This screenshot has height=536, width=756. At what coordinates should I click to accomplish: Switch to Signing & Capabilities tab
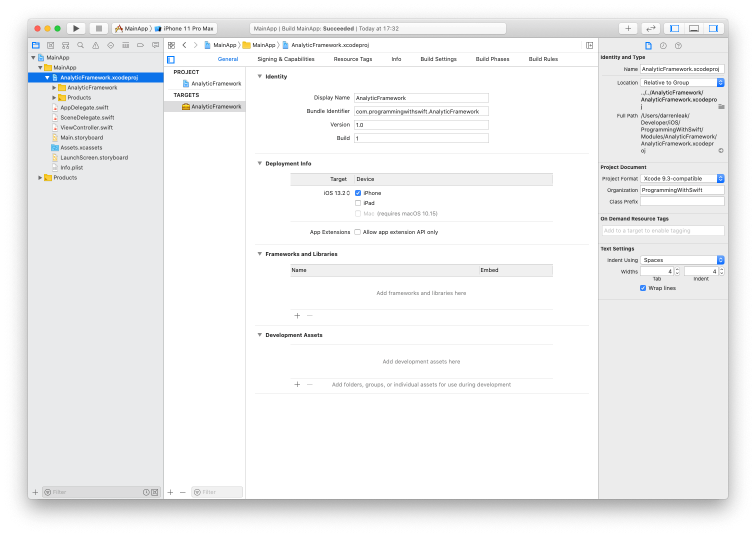(x=286, y=59)
